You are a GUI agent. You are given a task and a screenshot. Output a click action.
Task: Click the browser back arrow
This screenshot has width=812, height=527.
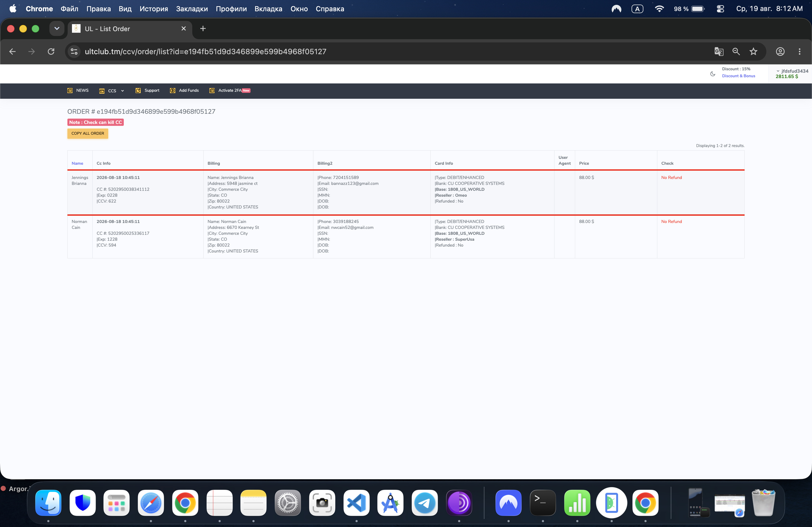[13, 52]
